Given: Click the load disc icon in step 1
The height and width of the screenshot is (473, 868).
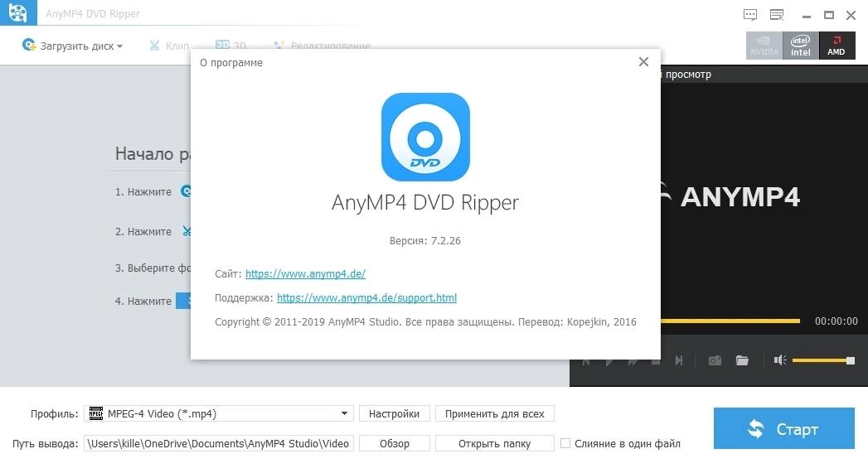Looking at the screenshot, I should tap(186, 191).
